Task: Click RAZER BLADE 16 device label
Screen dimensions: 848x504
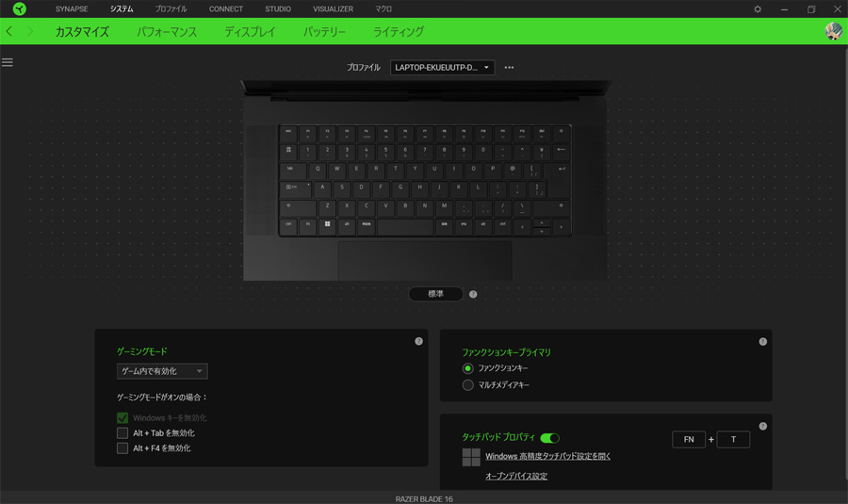Action: [x=424, y=499]
